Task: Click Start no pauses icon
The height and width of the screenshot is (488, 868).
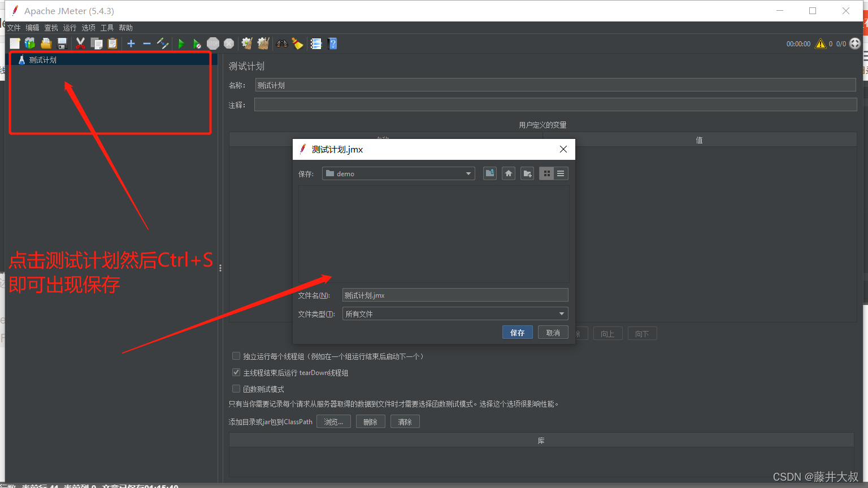Action: [x=197, y=43]
